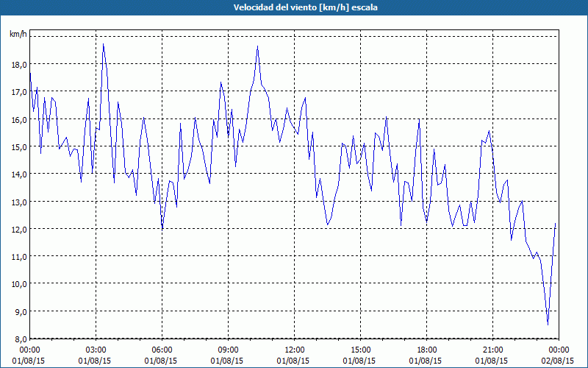Click the 06:00 time axis label

point(162,350)
